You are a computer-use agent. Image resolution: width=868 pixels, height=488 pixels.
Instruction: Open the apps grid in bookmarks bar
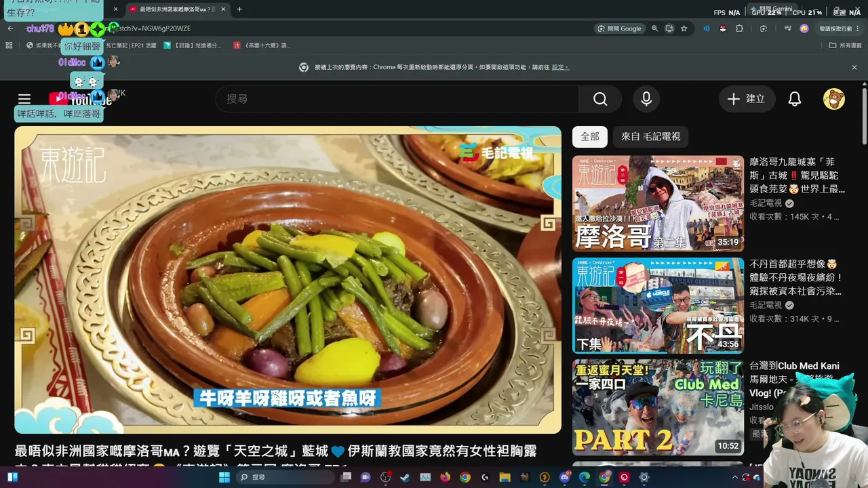pos(9,45)
